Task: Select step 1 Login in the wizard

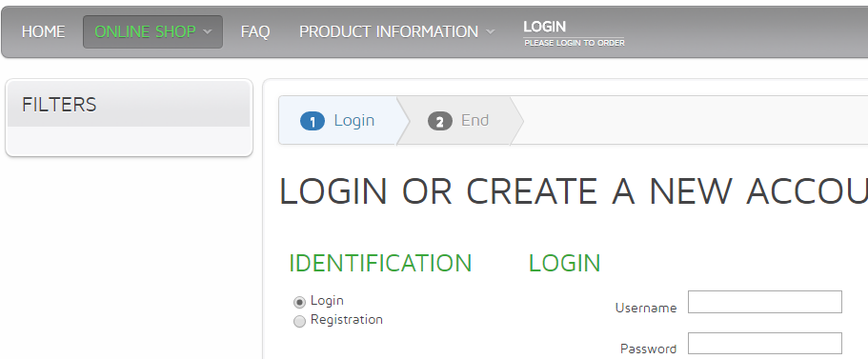Action: (337, 121)
